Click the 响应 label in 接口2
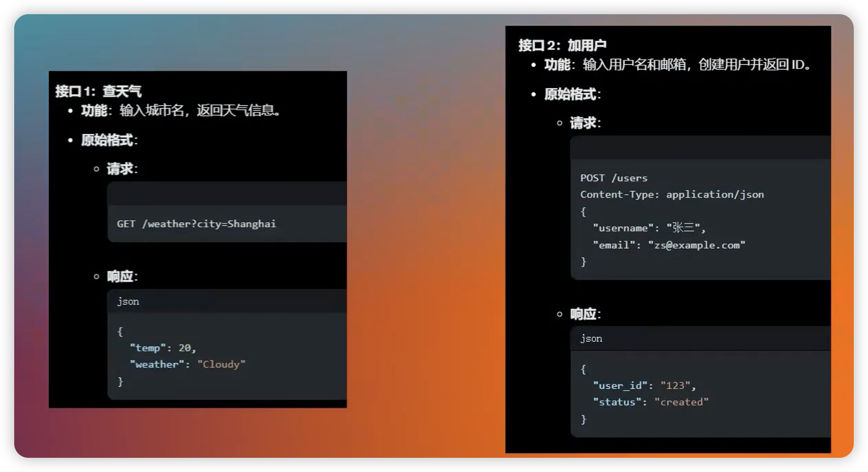 click(584, 314)
